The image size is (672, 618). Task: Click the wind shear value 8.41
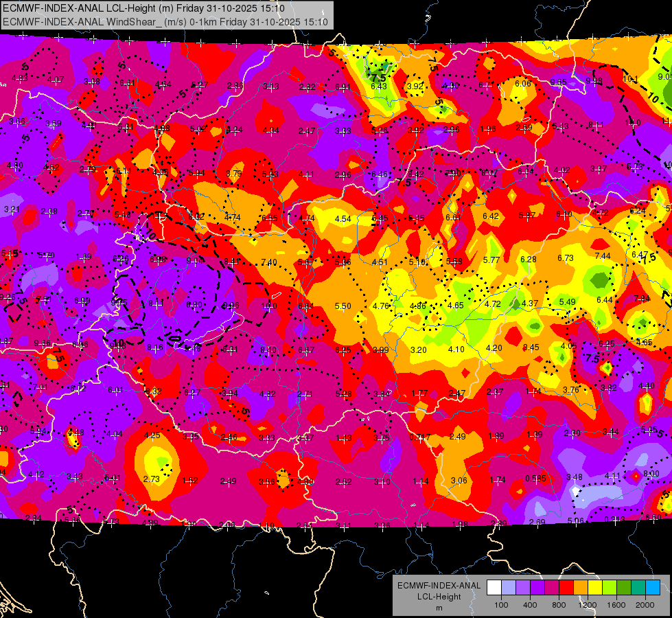(232, 261)
